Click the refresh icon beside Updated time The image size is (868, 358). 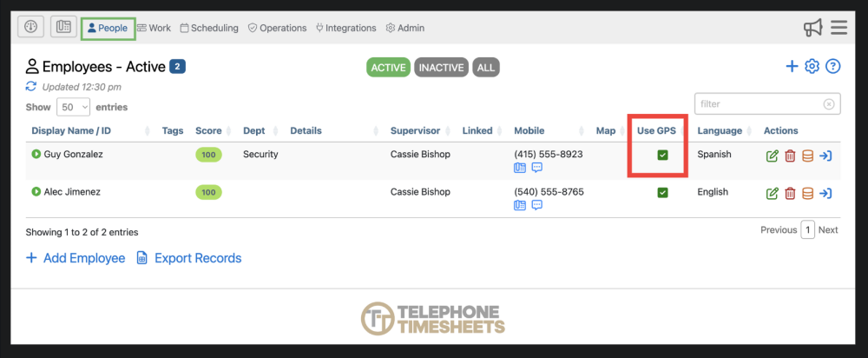tap(31, 87)
